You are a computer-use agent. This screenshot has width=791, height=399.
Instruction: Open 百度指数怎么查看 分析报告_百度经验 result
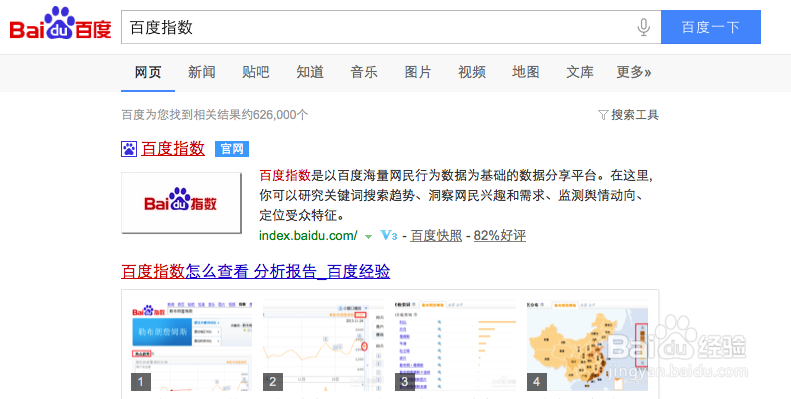click(256, 271)
